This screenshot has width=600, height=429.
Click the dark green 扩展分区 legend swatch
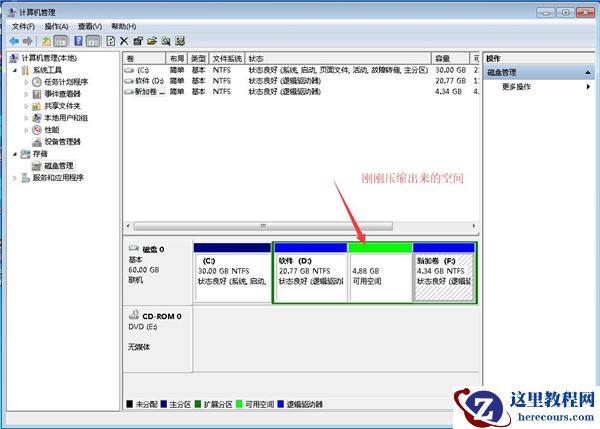(198, 404)
